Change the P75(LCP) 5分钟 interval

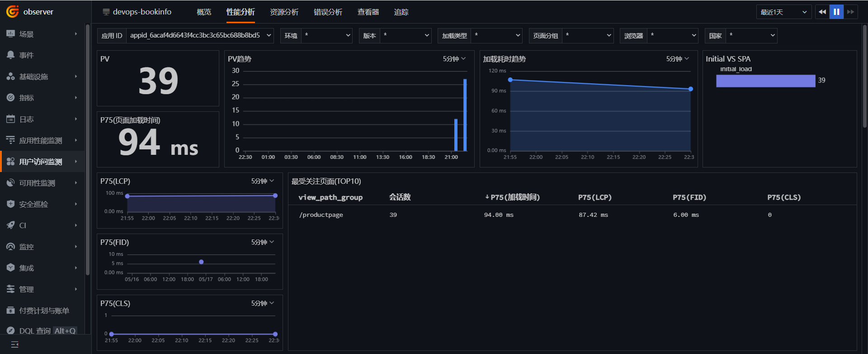[263, 181]
